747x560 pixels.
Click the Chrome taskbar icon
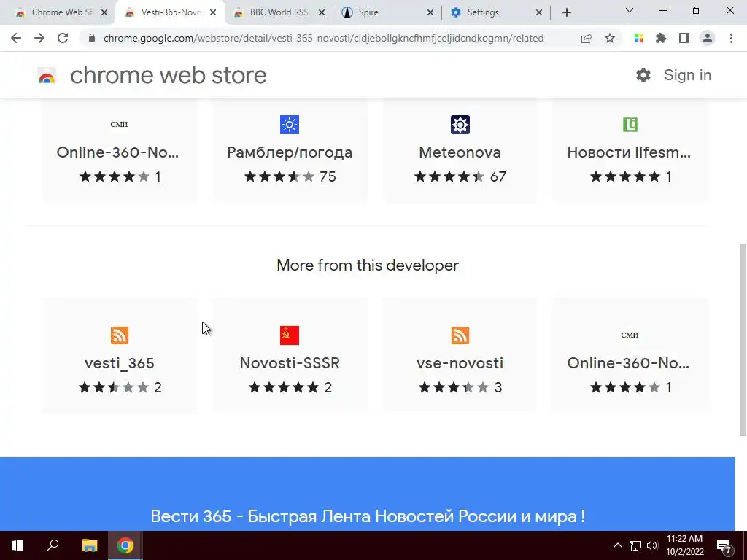(x=125, y=545)
